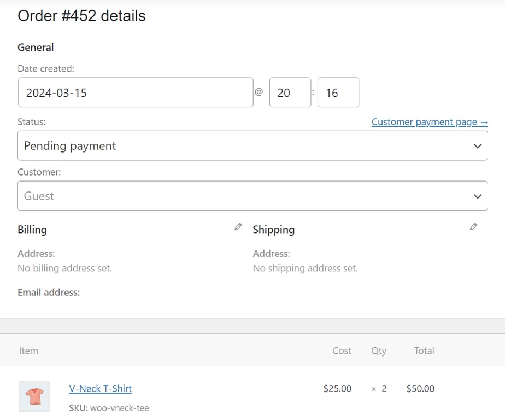Edit the Shipping address using the pencil icon

(x=474, y=226)
